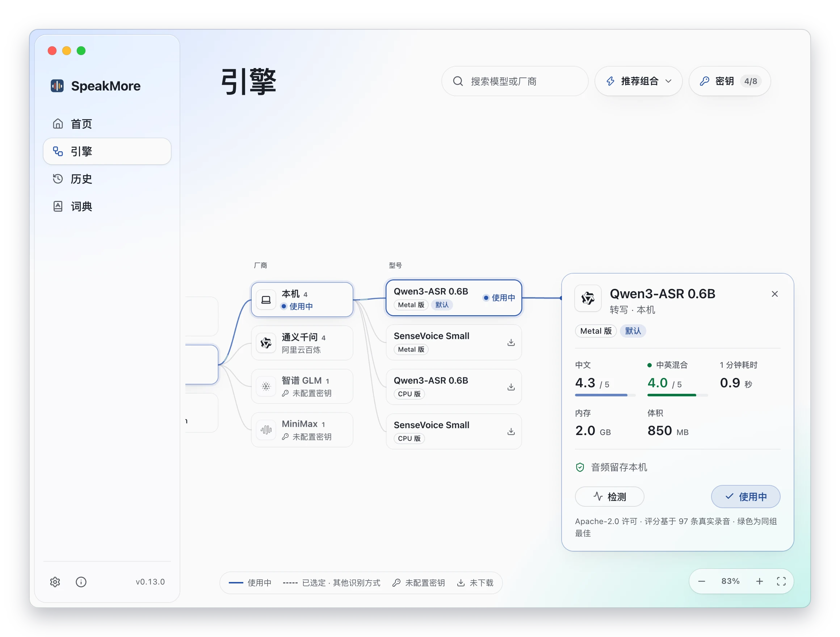Click the 转写 · 本机 subtitle
The image size is (840, 637).
tap(632, 310)
